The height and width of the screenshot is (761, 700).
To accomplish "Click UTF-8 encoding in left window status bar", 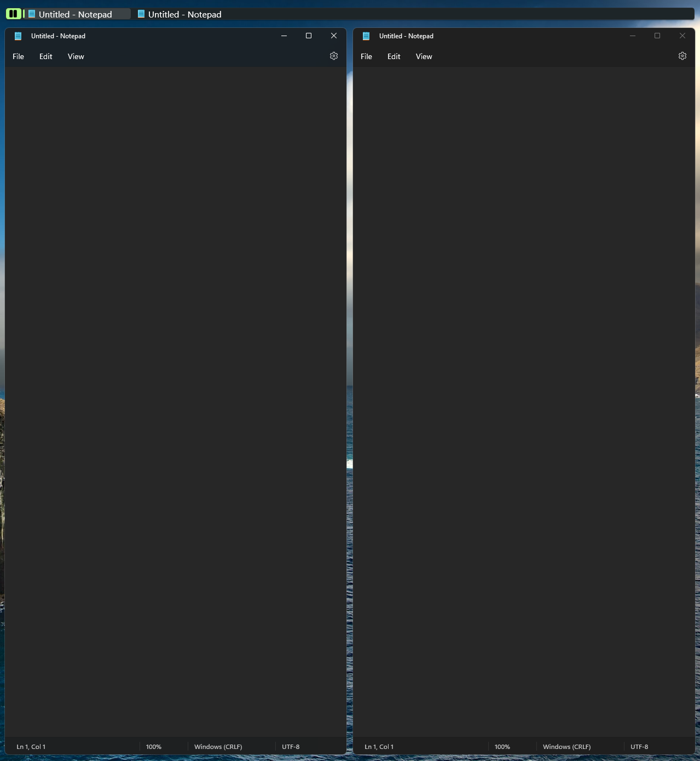I will click(x=291, y=747).
